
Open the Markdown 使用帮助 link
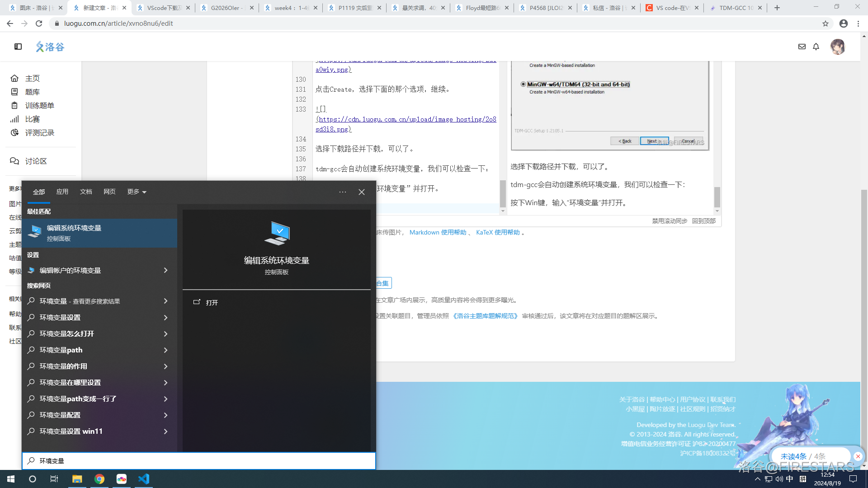(x=438, y=232)
